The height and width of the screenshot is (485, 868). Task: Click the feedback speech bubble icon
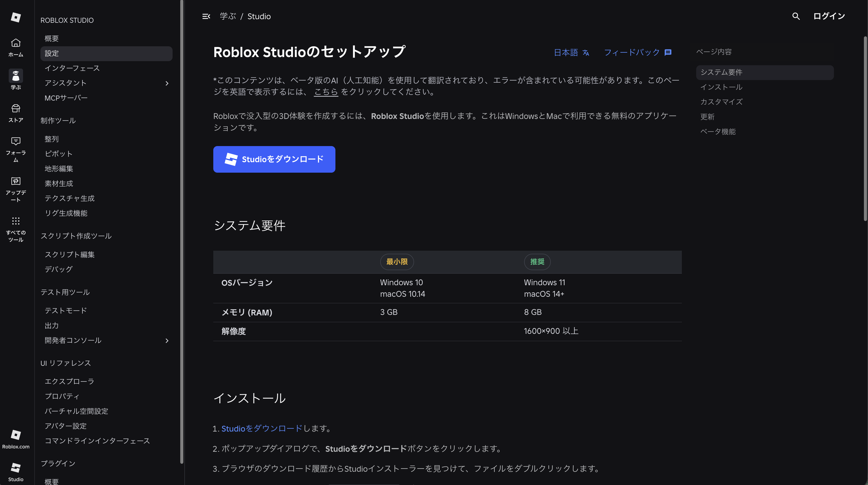pos(668,52)
